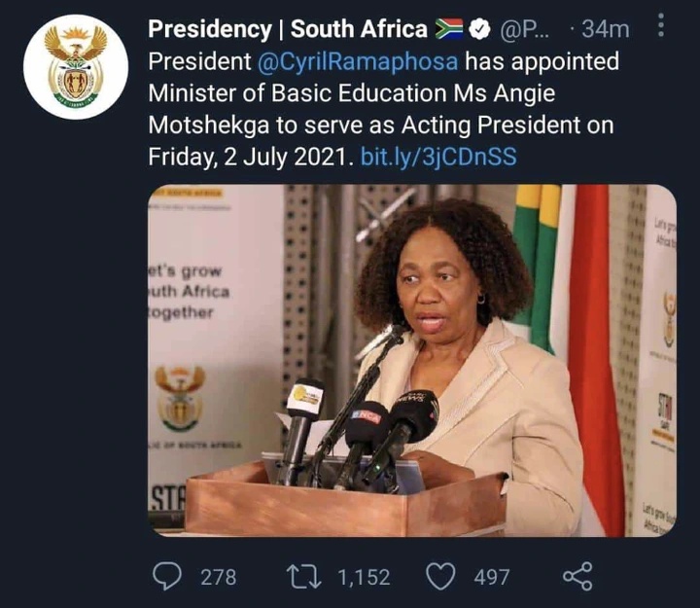700x608 pixels.
Task: Open the Presidency coat of arms profile avatar
Action: tap(76, 67)
